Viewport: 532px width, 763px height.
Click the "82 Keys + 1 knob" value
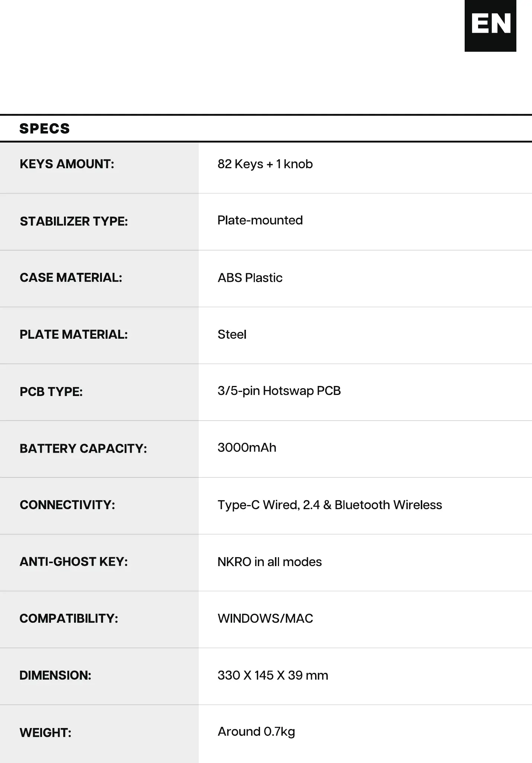coord(265,164)
